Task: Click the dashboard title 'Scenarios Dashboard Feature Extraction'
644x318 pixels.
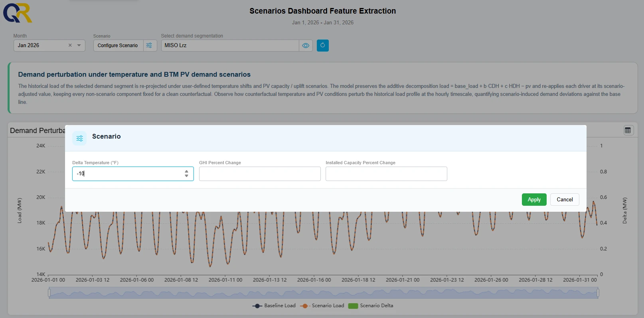Action: [x=323, y=11]
